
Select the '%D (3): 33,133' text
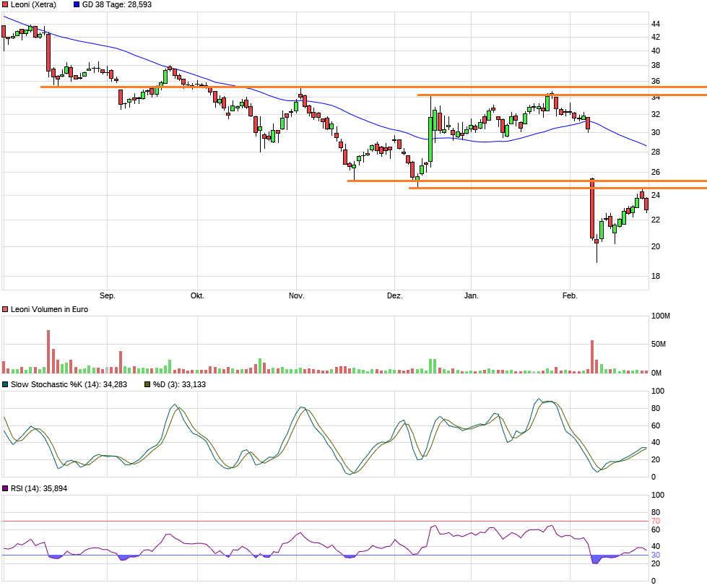click(179, 384)
